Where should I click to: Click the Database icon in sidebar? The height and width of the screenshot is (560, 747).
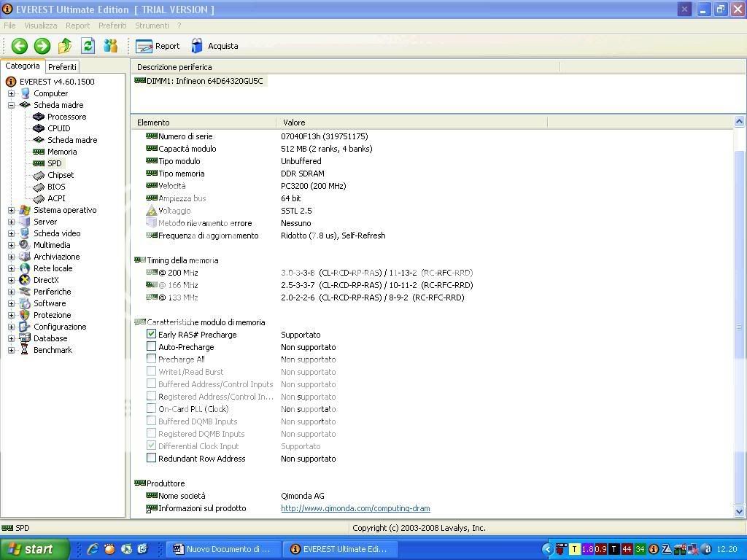(24, 338)
